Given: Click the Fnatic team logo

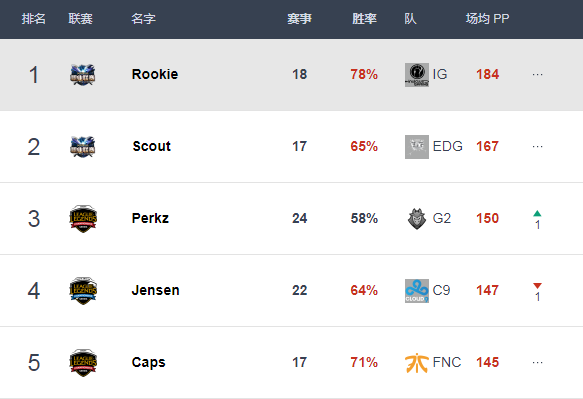Looking at the screenshot, I should pyautogui.click(x=417, y=363).
